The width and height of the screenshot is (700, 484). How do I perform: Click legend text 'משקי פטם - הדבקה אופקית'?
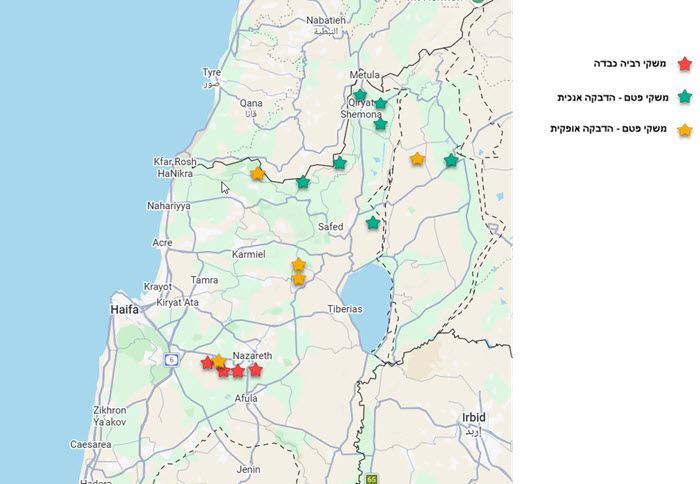pyautogui.click(x=608, y=129)
